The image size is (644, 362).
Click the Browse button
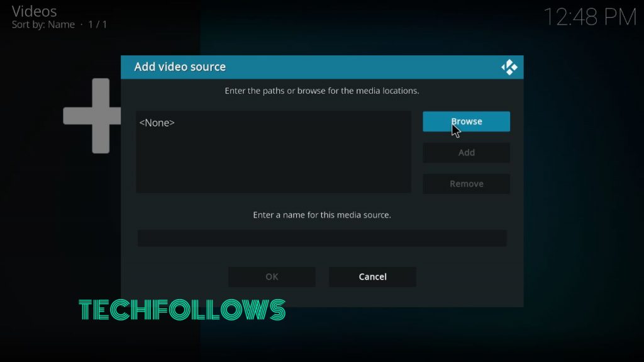[x=466, y=122]
